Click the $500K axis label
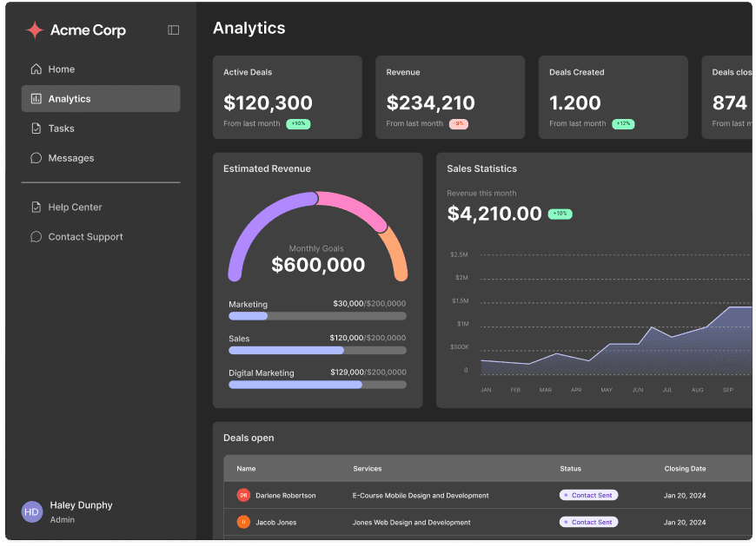 coord(460,347)
